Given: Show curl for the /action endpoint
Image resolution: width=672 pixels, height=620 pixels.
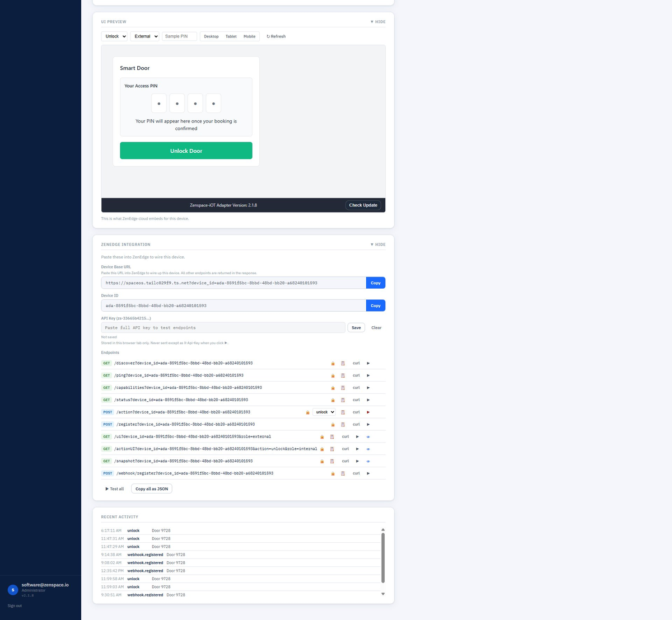Looking at the screenshot, I should point(356,412).
